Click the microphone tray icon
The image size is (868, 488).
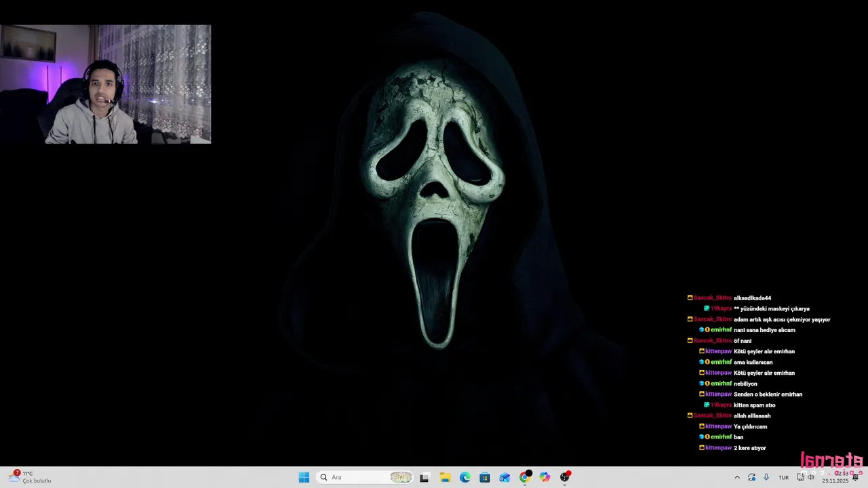point(766,477)
